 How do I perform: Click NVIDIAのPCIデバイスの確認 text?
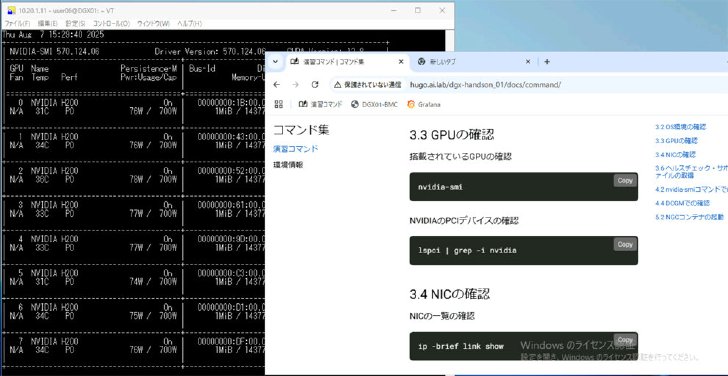(x=464, y=220)
